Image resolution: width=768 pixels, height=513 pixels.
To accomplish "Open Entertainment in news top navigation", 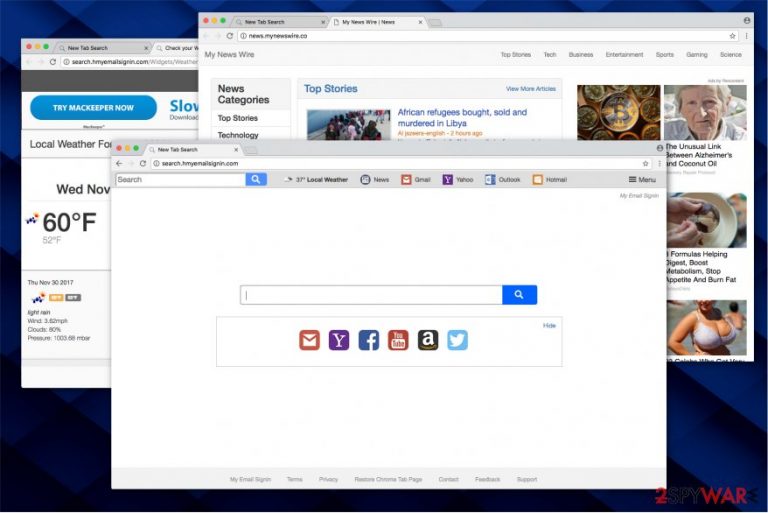I will point(624,54).
